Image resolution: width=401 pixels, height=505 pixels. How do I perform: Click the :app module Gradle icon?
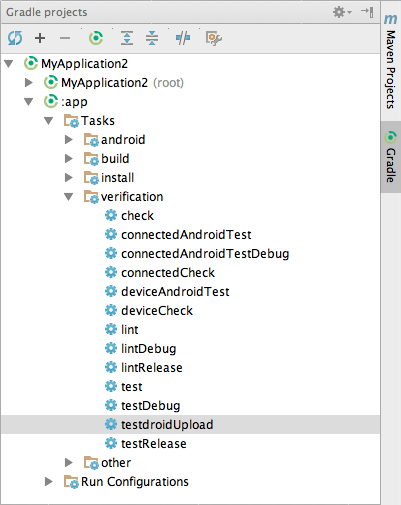tap(51, 101)
